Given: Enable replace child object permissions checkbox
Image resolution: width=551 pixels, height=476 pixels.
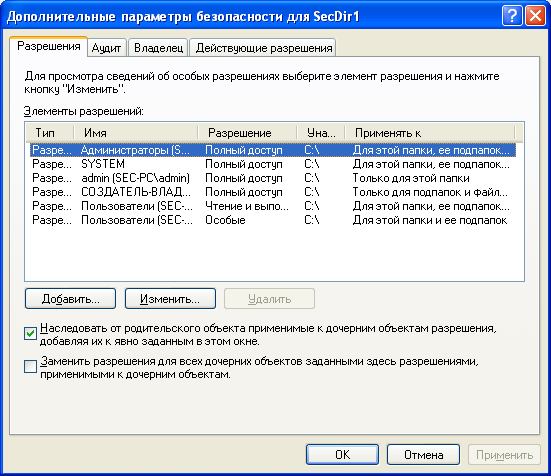Looking at the screenshot, I should coord(30,366).
